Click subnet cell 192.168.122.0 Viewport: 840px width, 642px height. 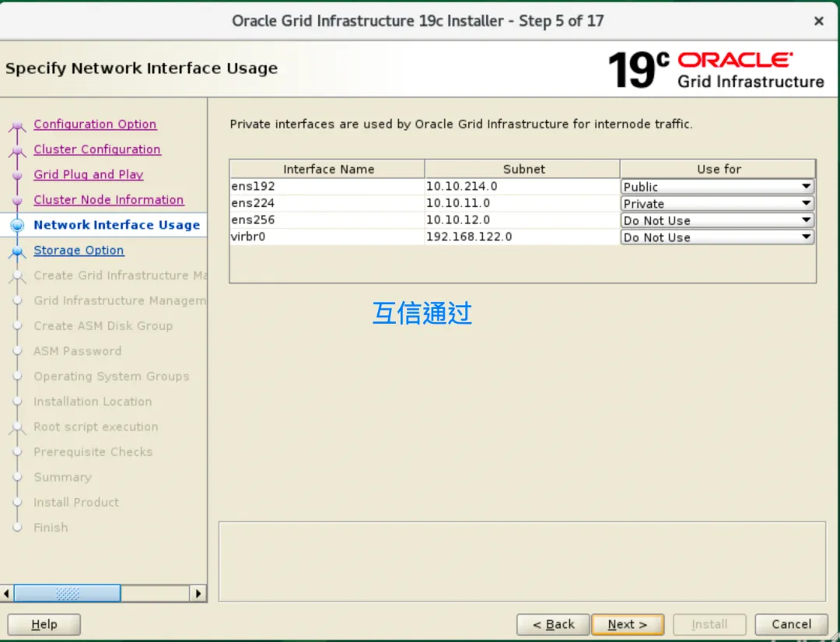(523, 237)
